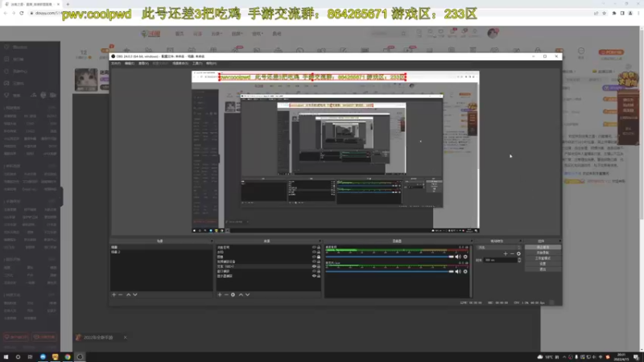The image size is (644, 362).
Task: Open a new Chrome tab
Action: pyautogui.click(x=68, y=4)
